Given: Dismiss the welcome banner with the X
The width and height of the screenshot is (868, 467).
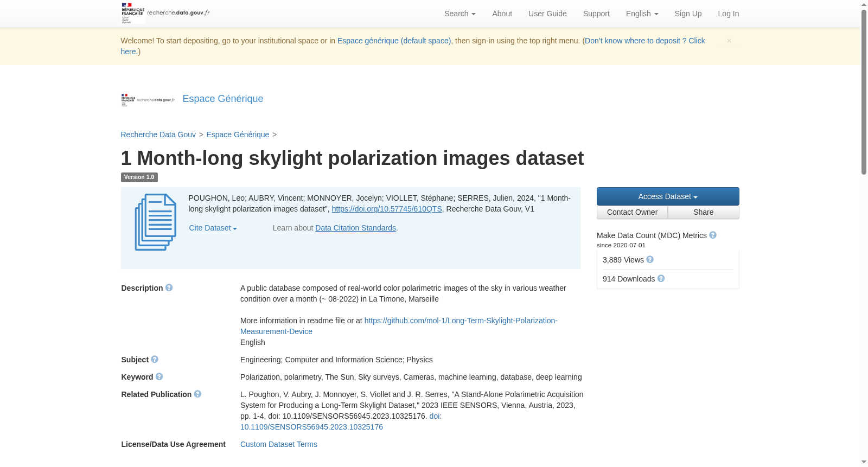Looking at the screenshot, I should (x=729, y=41).
